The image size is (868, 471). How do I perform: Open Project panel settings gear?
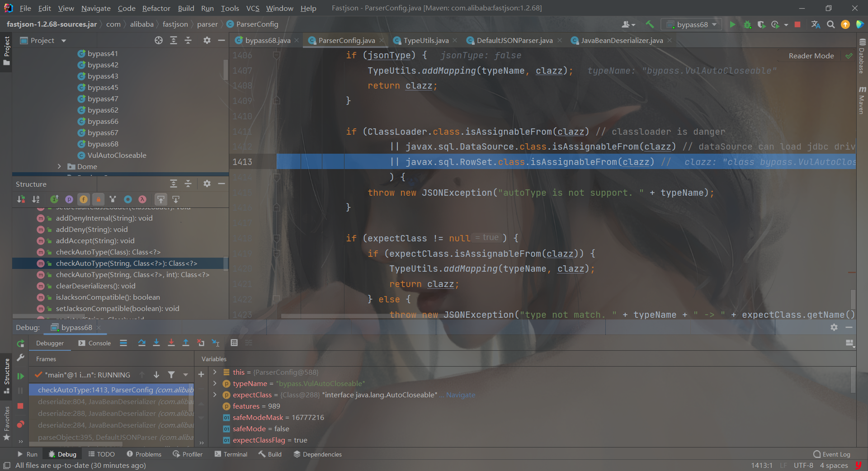[207, 40]
